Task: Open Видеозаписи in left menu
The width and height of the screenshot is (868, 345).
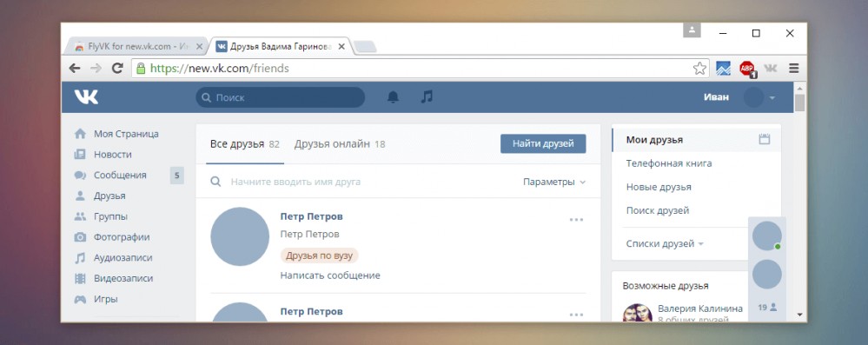Action: (123, 279)
